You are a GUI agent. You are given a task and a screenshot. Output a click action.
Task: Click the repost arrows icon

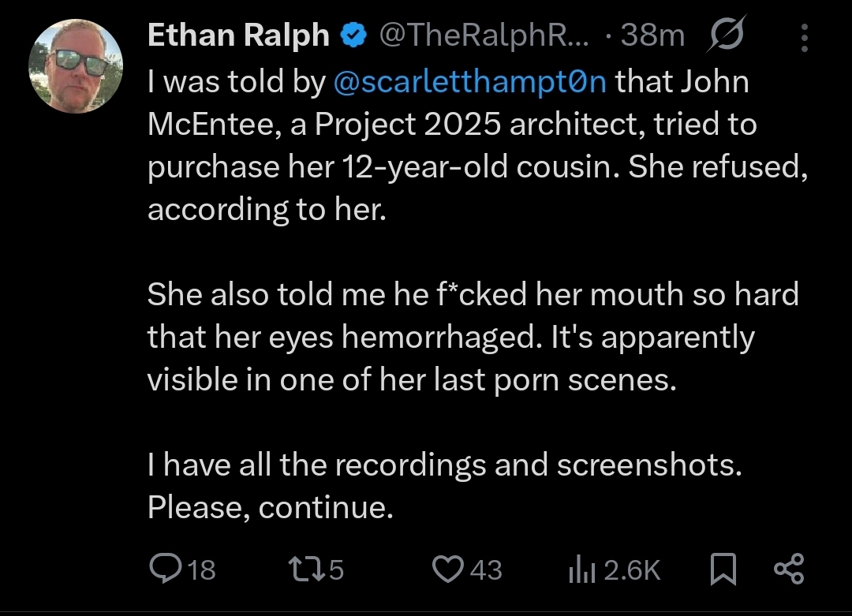pyautogui.click(x=306, y=569)
